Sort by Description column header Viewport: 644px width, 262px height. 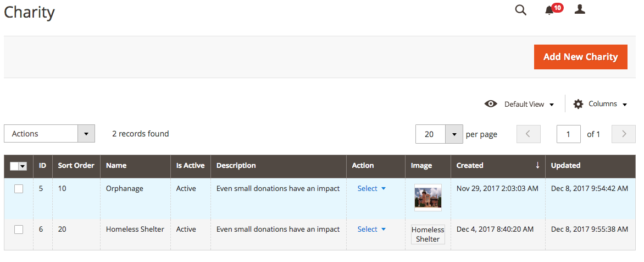(x=279, y=165)
